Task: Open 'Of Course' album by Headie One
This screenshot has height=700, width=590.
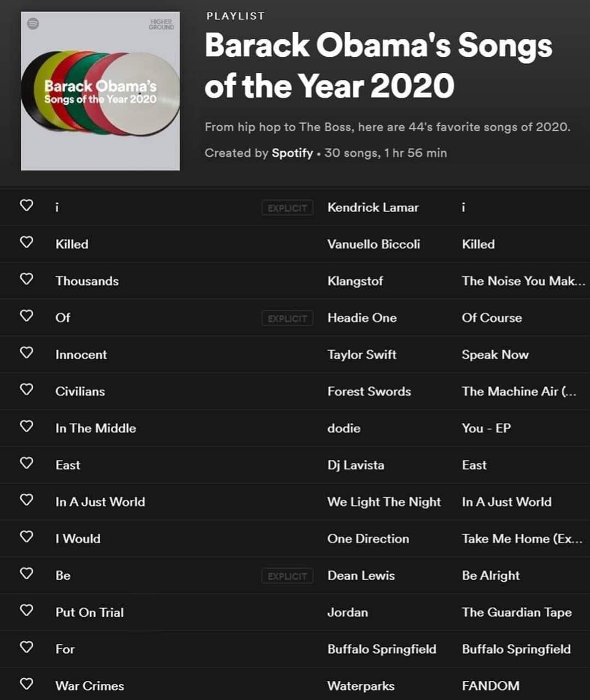Action: click(492, 318)
